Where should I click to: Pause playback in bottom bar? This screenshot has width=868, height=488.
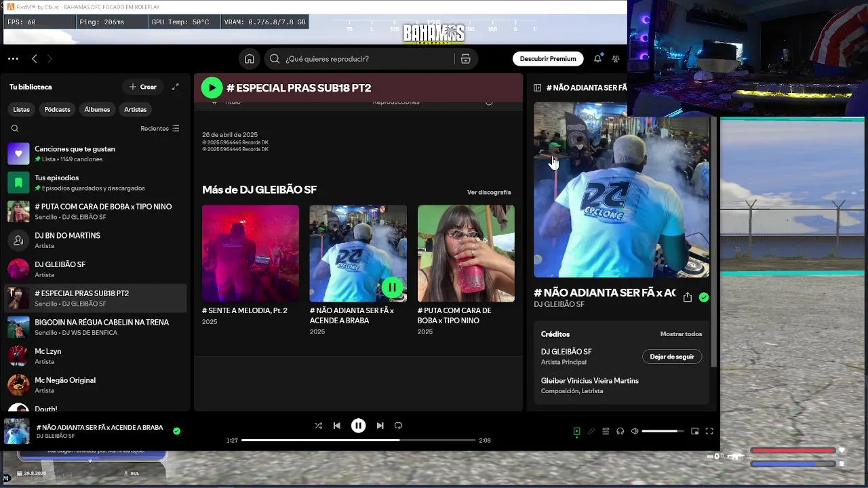pyautogui.click(x=358, y=426)
